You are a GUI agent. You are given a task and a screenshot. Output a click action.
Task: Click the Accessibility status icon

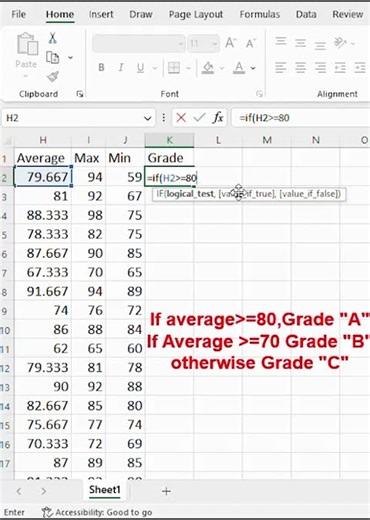point(47,512)
